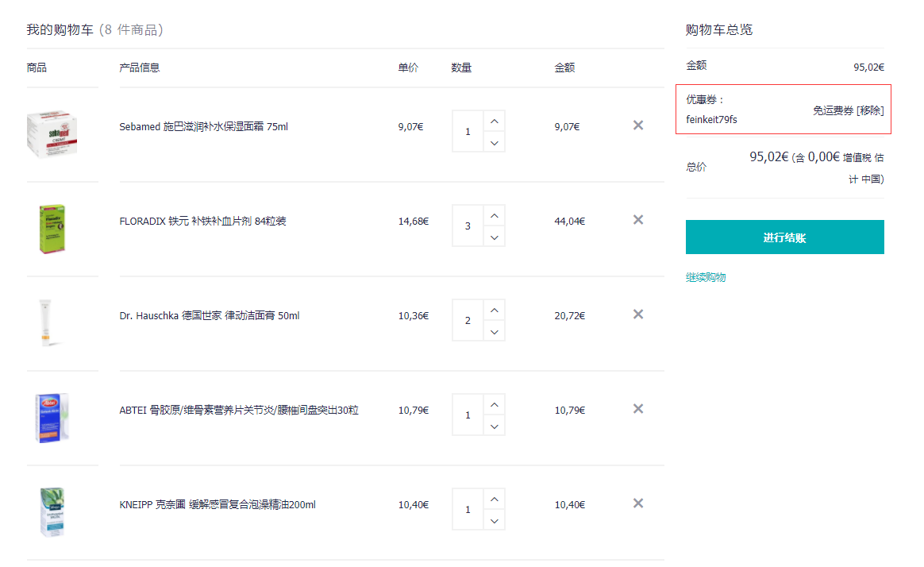Click the 单价 column header
924x567 pixels.
pyautogui.click(x=408, y=67)
